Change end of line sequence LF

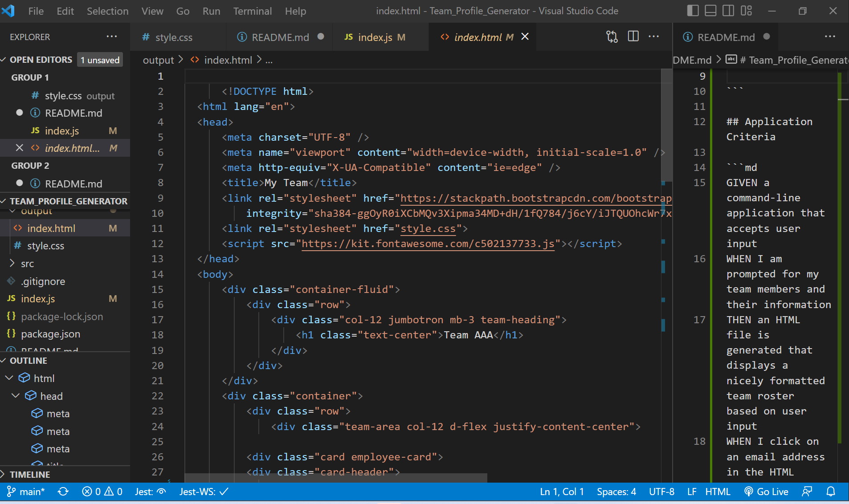(x=692, y=492)
